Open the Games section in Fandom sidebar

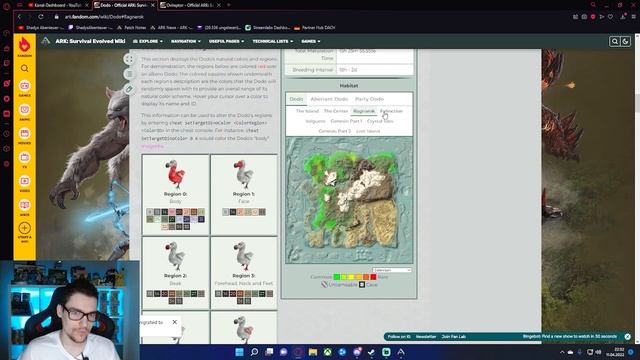[24, 87]
